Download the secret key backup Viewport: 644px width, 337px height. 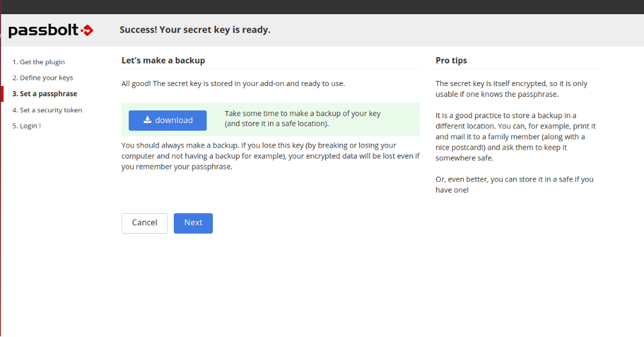coord(167,121)
